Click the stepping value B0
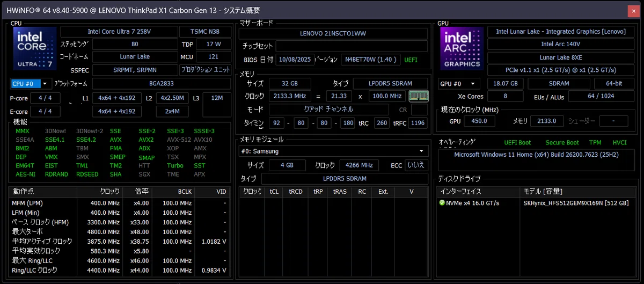 [x=134, y=44]
